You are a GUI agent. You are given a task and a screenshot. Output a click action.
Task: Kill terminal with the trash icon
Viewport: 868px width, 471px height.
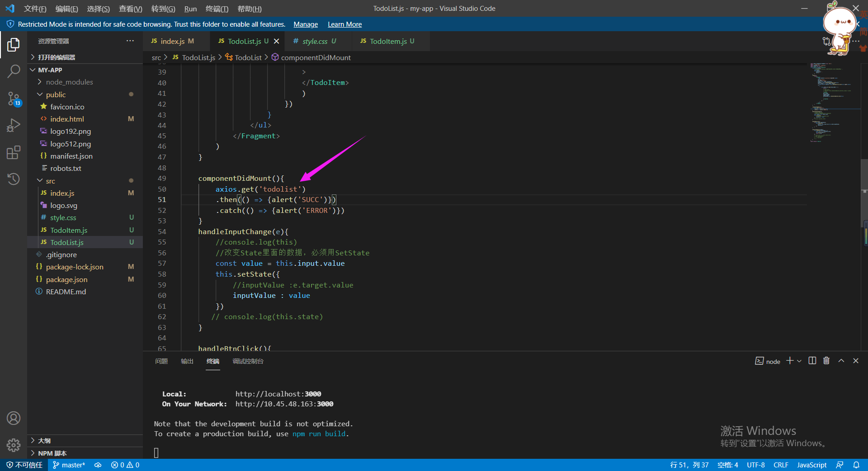[x=826, y=361]
